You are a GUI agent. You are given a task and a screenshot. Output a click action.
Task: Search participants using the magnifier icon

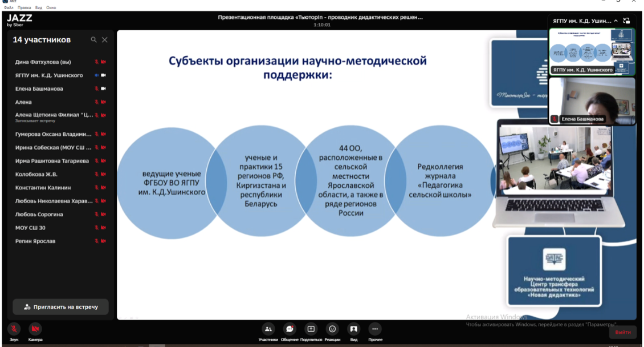94,40
